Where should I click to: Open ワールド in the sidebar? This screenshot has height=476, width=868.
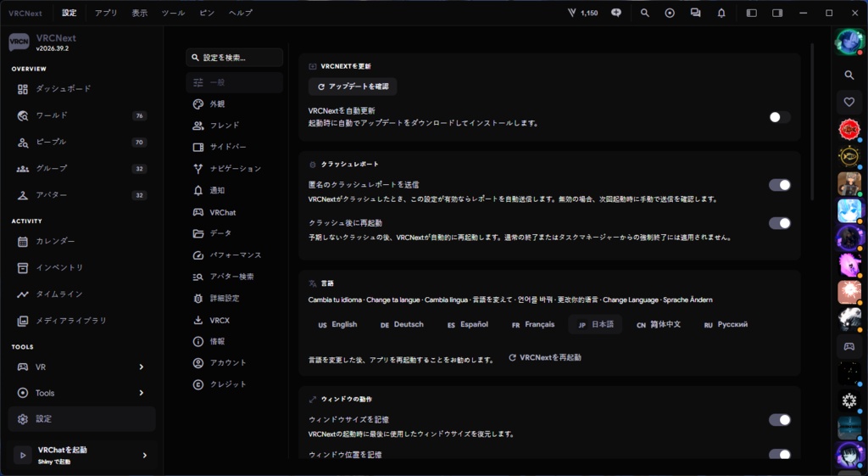pyautogui.click(x=81, y=115)
